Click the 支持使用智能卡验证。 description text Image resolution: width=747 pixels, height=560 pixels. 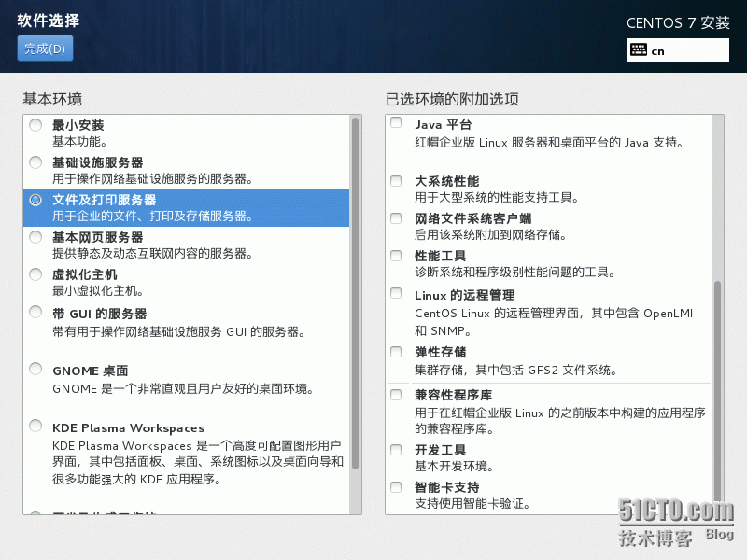pos(472,503)
